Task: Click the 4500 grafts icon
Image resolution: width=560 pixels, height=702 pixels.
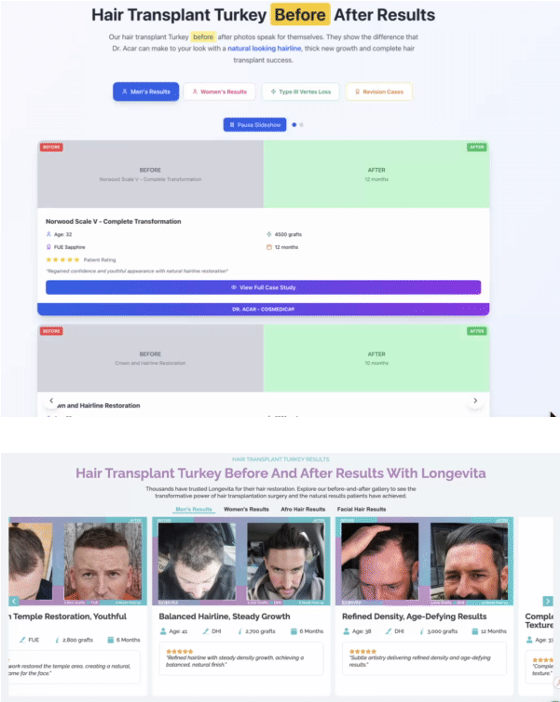Action: click(x=269, y=234)
